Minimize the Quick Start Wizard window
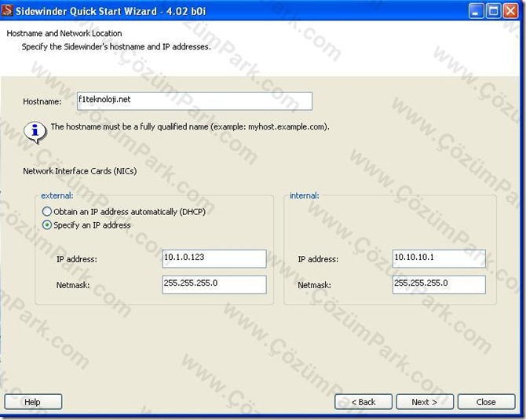The image size is (526, 420). (x=476, y=11)
